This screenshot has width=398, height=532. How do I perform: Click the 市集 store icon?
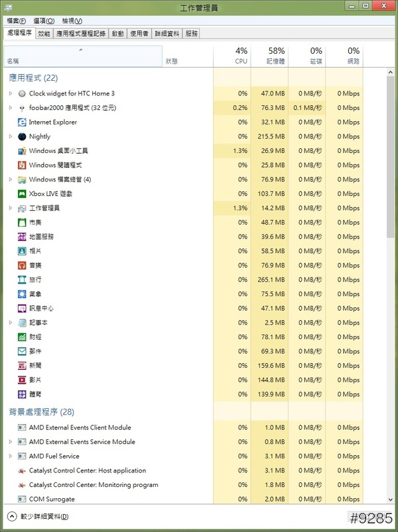click(22, 223)
